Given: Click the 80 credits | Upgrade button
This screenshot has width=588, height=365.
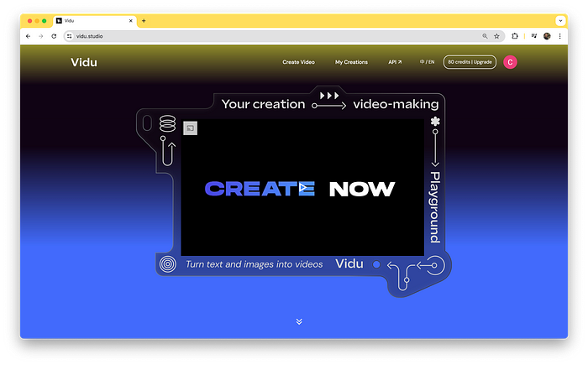Looking at the screenshot, I should coord(470,62).
